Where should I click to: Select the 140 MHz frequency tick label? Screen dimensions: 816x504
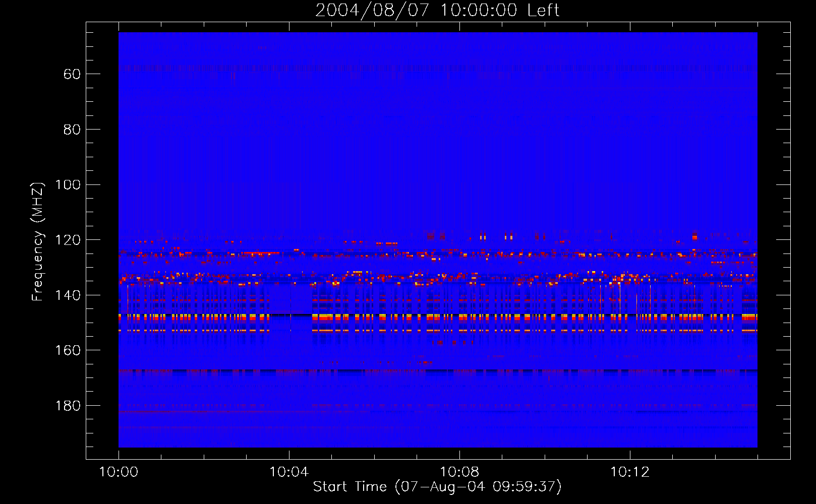point(68,295)
